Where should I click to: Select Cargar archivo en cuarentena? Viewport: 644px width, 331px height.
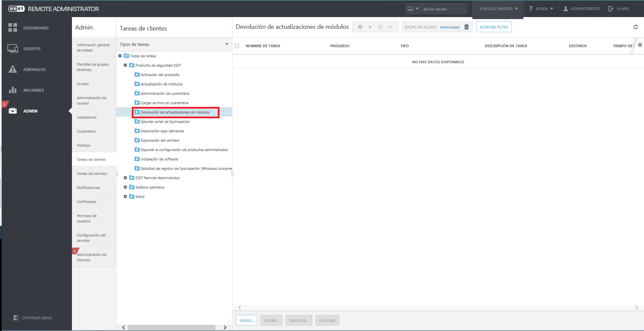click(x=164, y=103)
